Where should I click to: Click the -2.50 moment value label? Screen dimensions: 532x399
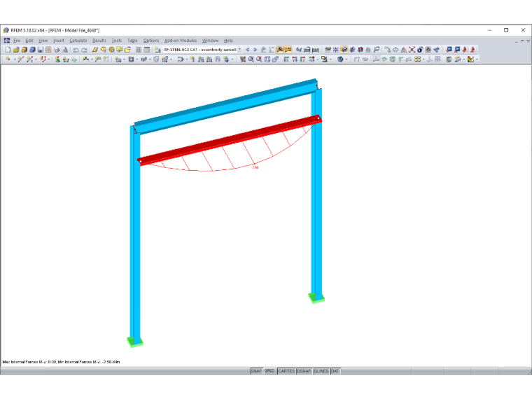click(255, 167)
